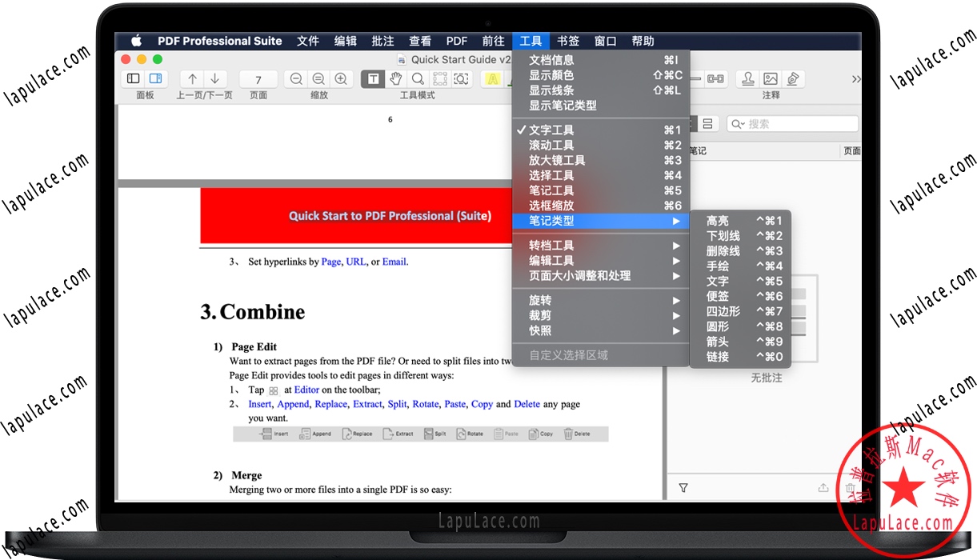The width and height of the screenshot is (977, 560).
Task: Click the stamp annotation icon
Action: point(748,78)
